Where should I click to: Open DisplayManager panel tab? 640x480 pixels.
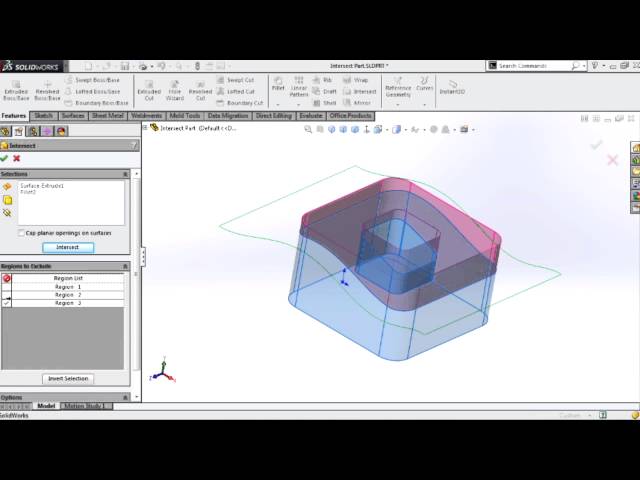coord(61,131)
